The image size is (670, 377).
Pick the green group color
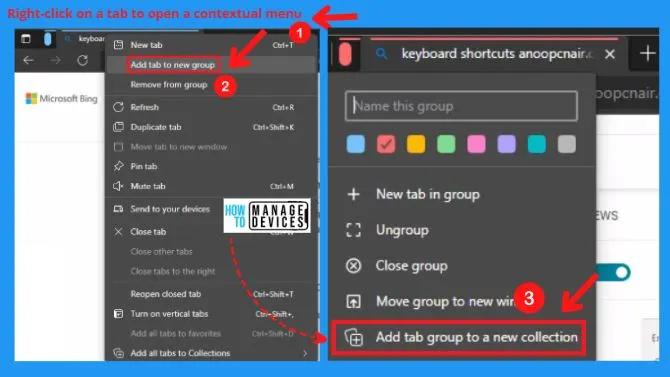[446, 144]
